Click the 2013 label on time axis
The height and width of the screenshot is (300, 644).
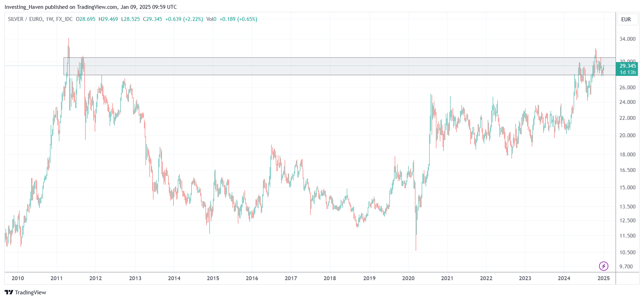(x=135, y=278)
